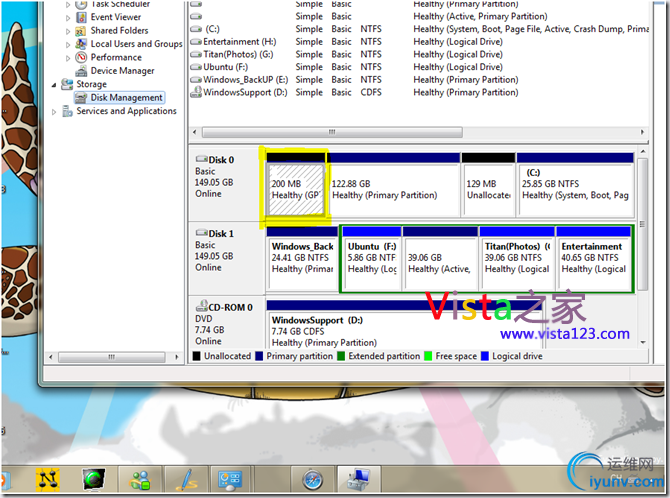
Task: Click left tree pane scroll right arrow
Action: click(x=177, y=357)
